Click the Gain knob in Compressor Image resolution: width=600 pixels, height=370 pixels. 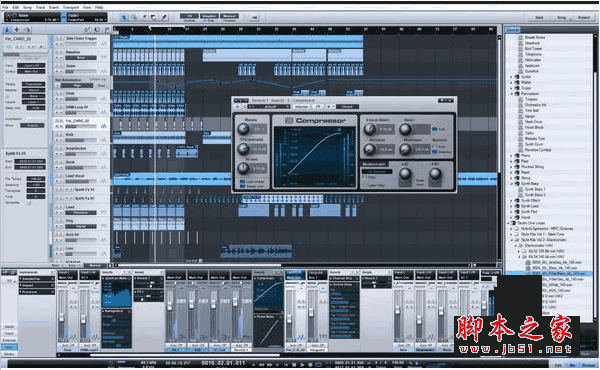point(405,129)
